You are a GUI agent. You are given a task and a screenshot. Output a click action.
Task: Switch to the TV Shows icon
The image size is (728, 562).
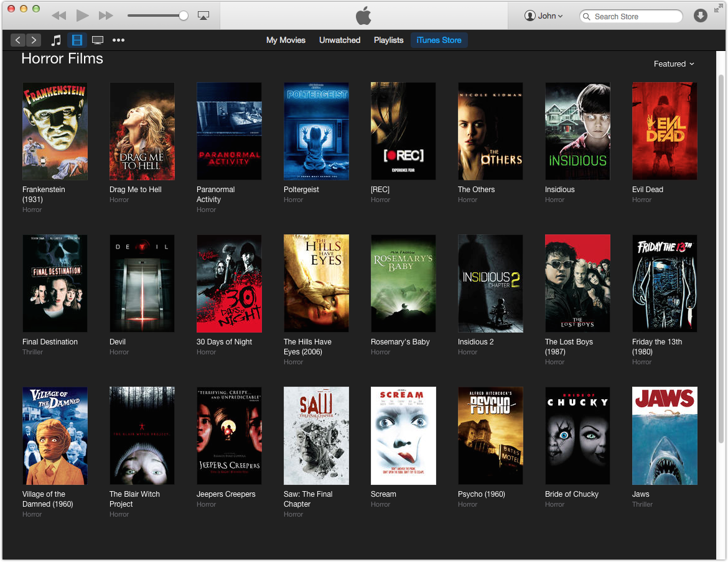pos(98,40)
